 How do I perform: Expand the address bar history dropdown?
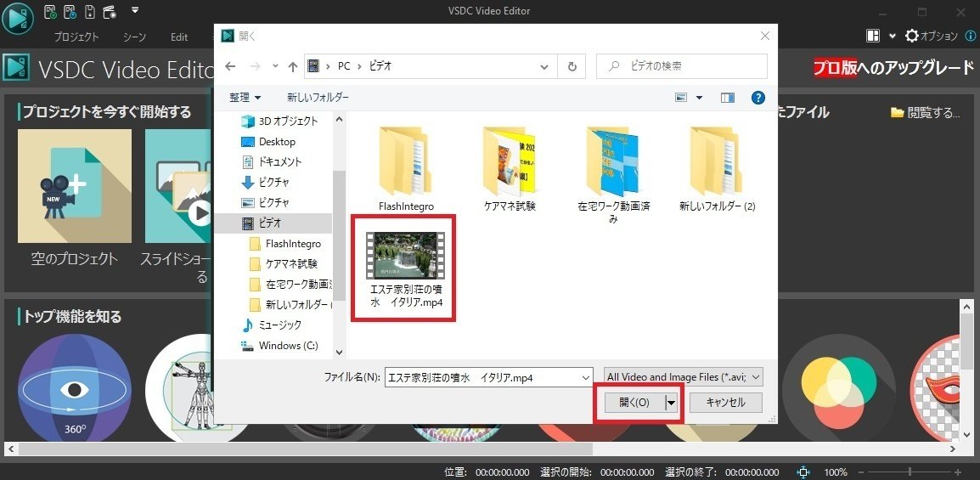click(x=544, y=66)
